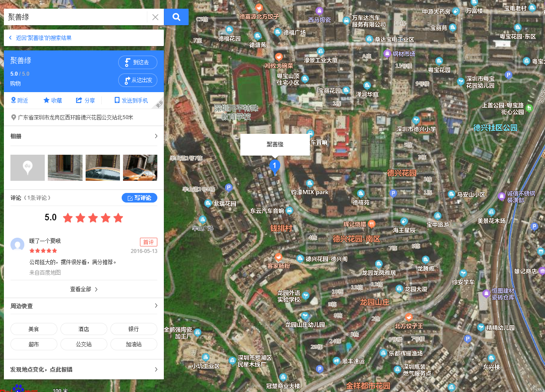The image size is (545, 392).
Task: Click the 从这出发 start-from-here button
Action: [137, 80]
